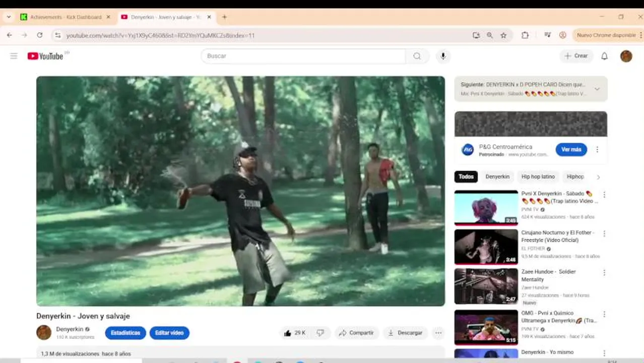Go back in Chrome browser

click(x=9, y=35)
